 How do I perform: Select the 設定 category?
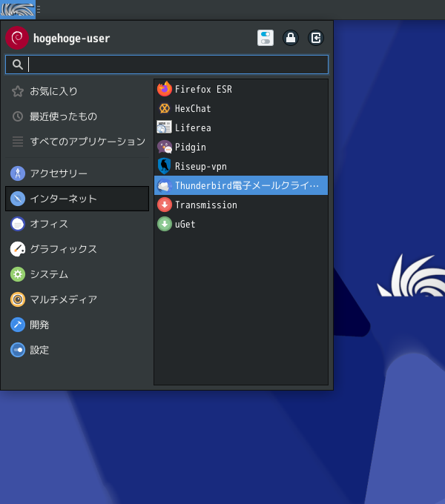tap(77, 350)
